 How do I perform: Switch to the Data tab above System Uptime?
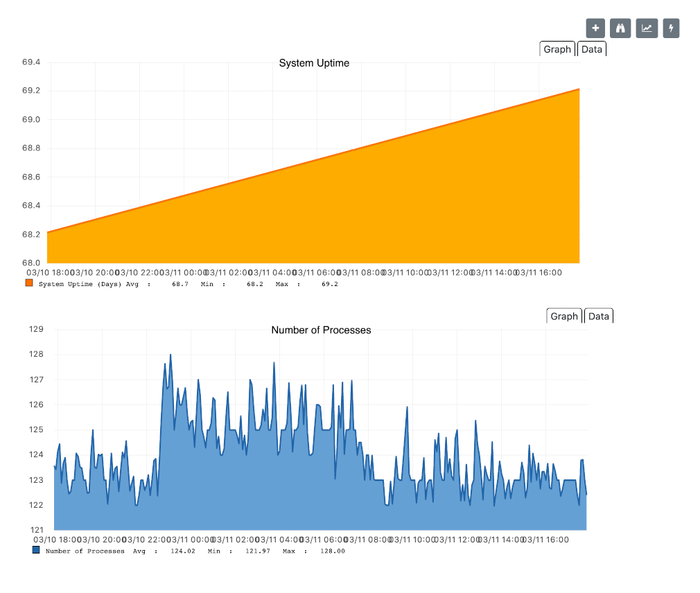point(591,48)
